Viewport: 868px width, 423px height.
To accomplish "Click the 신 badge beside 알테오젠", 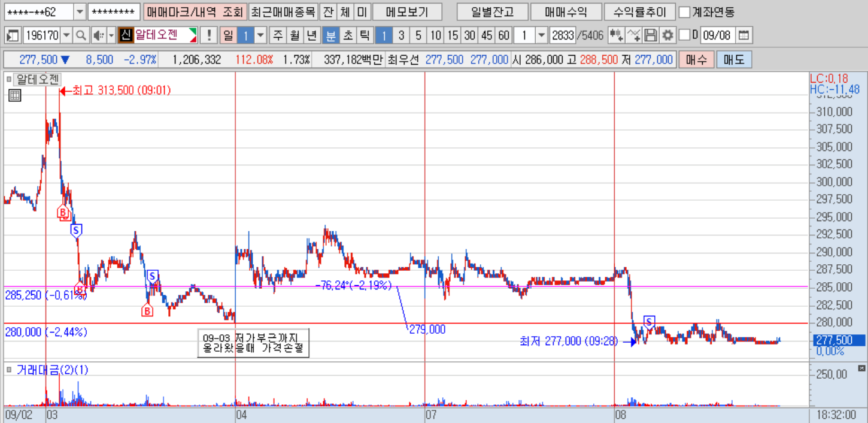I will (125, 35).
